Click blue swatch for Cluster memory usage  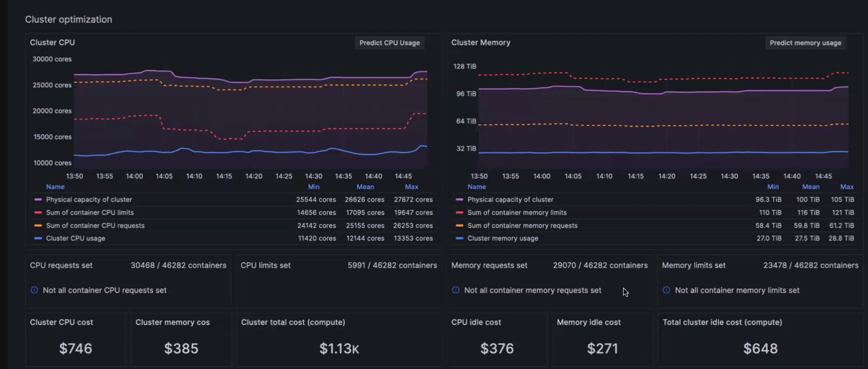(460, 238)
